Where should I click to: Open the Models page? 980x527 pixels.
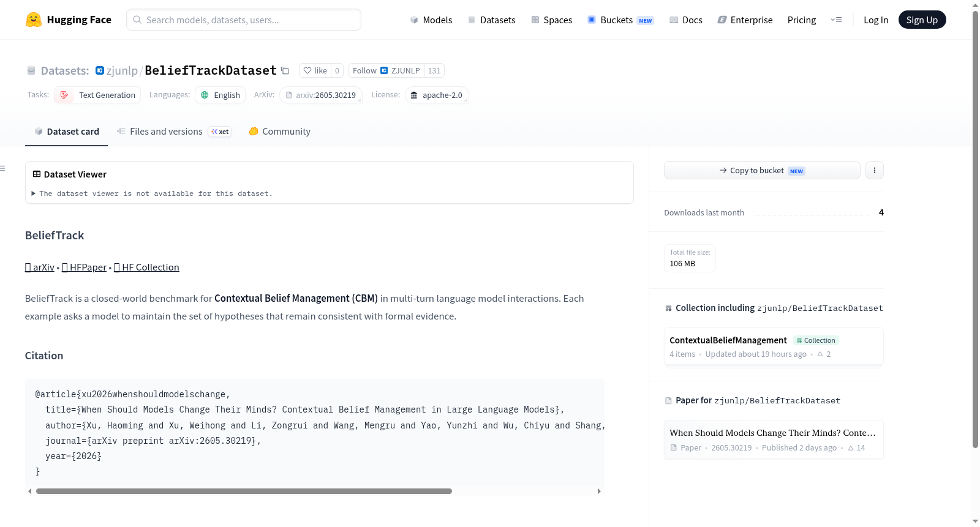click(431, 20)
